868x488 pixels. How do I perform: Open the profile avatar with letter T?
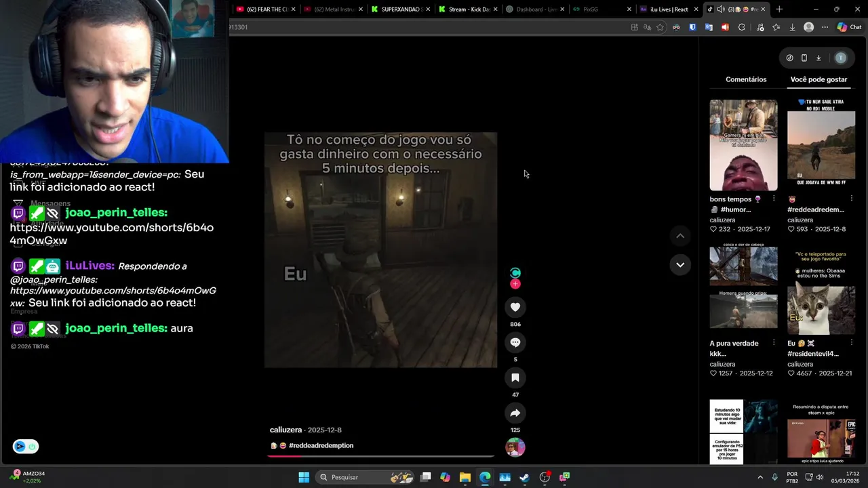coord(841,58)
